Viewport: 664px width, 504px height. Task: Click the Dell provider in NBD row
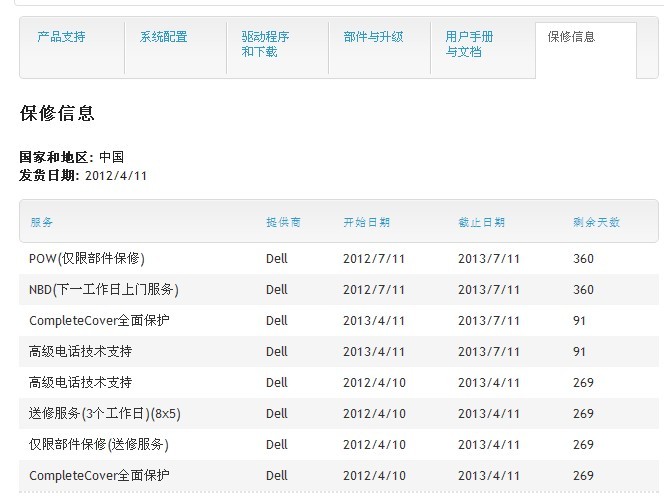[x=277, y=290]
